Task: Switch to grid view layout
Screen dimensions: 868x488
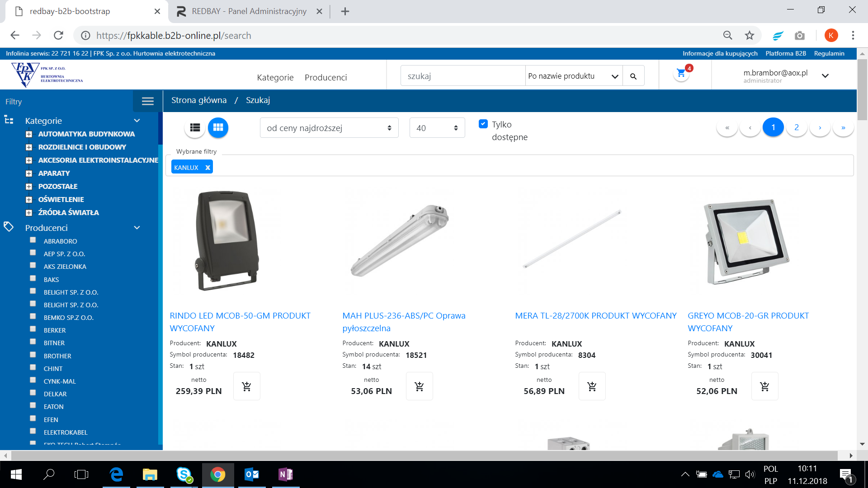Action: [x=218, y=128]
